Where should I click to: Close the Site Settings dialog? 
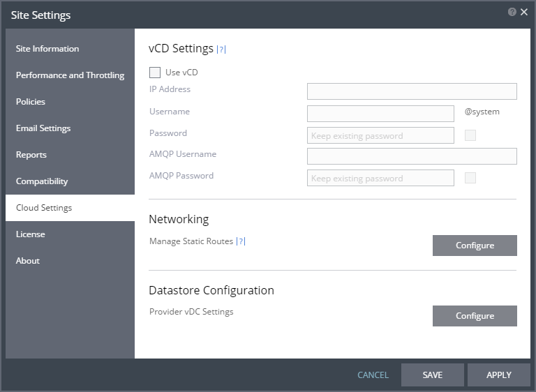tap(524, 13)
